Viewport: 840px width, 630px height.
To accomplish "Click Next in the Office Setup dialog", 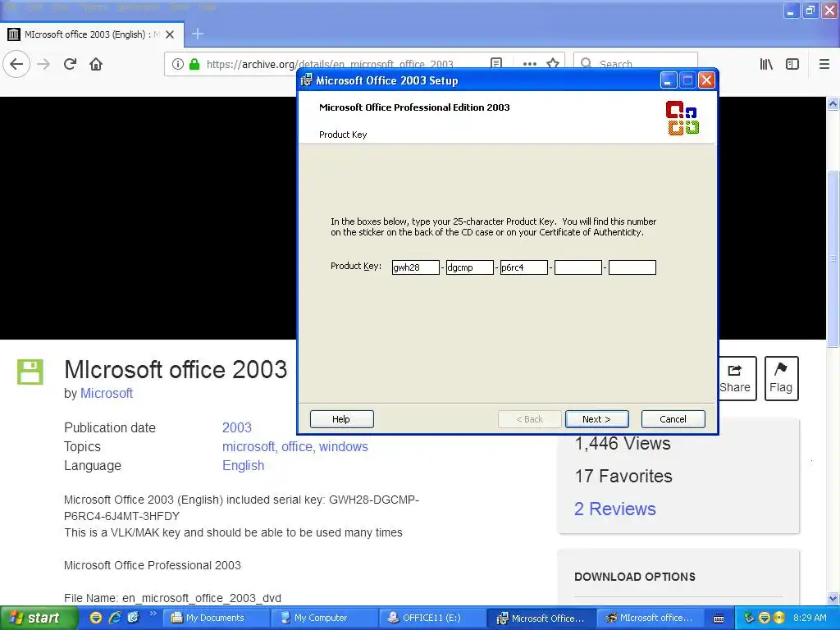I will point(597,419).
